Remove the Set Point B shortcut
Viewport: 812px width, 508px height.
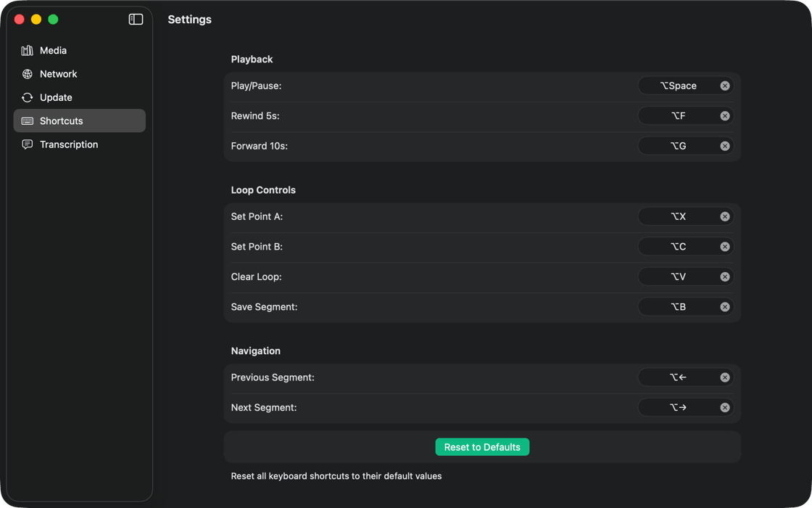724,247
